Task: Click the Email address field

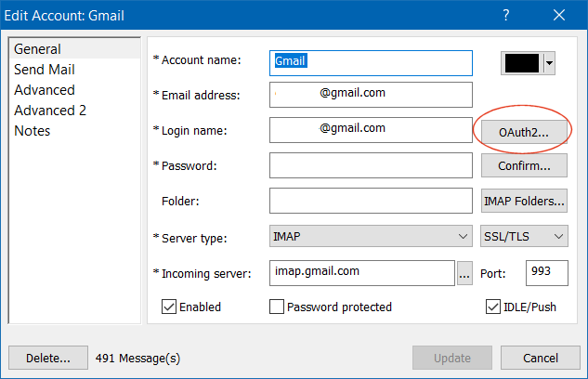Action: click(371, 95)
